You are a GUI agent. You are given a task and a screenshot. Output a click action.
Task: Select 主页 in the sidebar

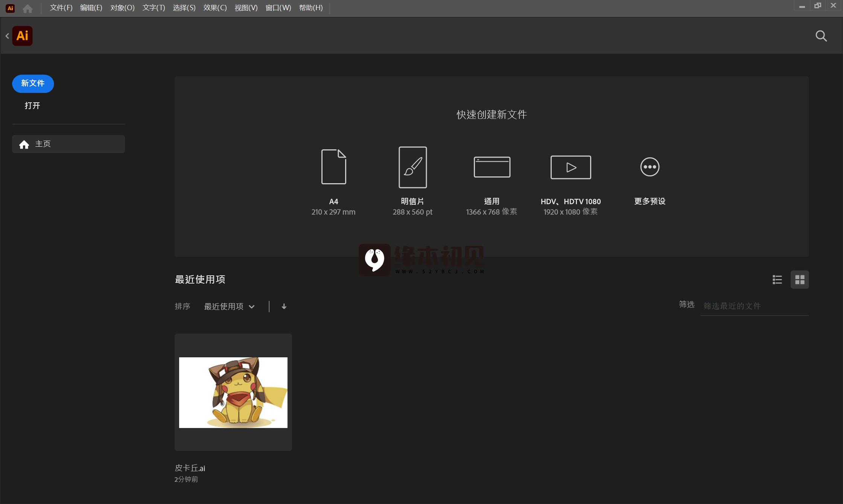(68, 144)
